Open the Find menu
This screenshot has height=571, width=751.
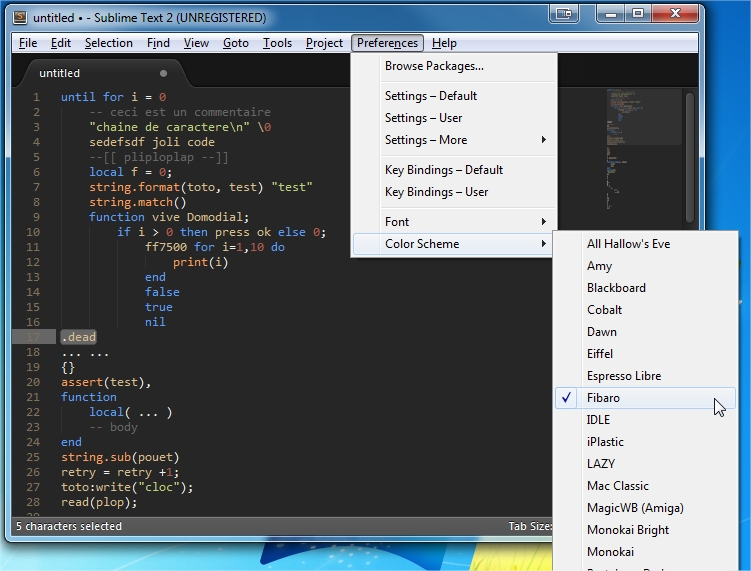pyautogui.click(x=158, y=43)
